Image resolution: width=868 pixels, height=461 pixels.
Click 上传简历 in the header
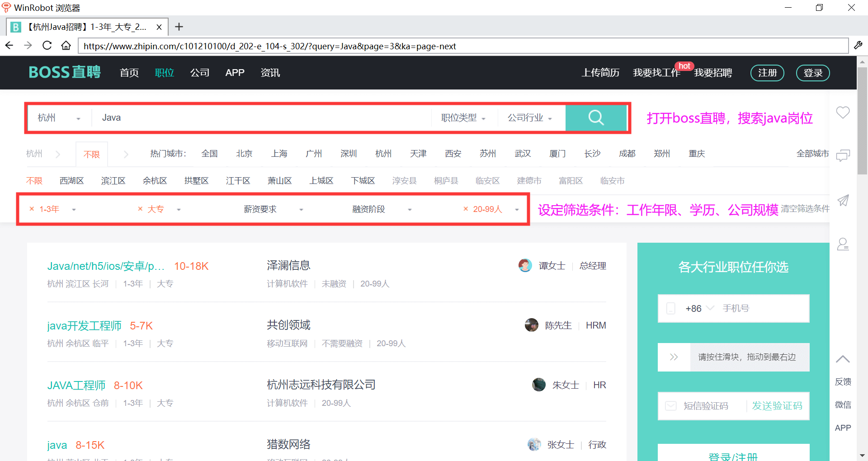point(600,73)
